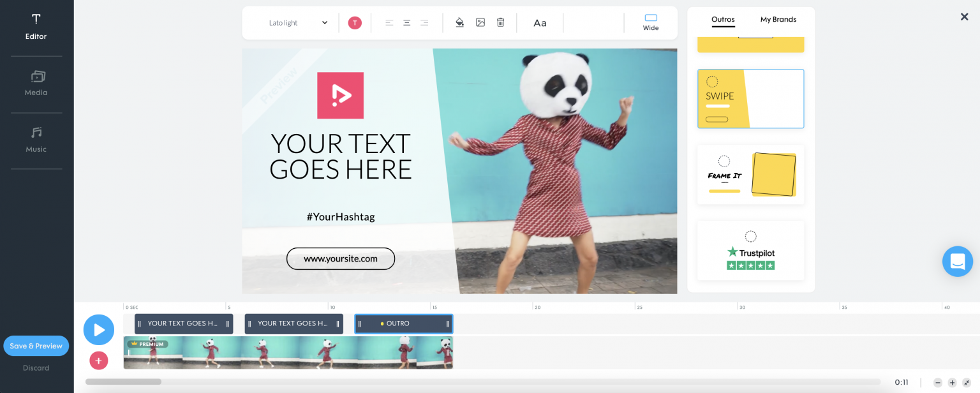Viewport: 980px width, 393px height.
Task: Click the Discard link
Action: pos(36,368)
